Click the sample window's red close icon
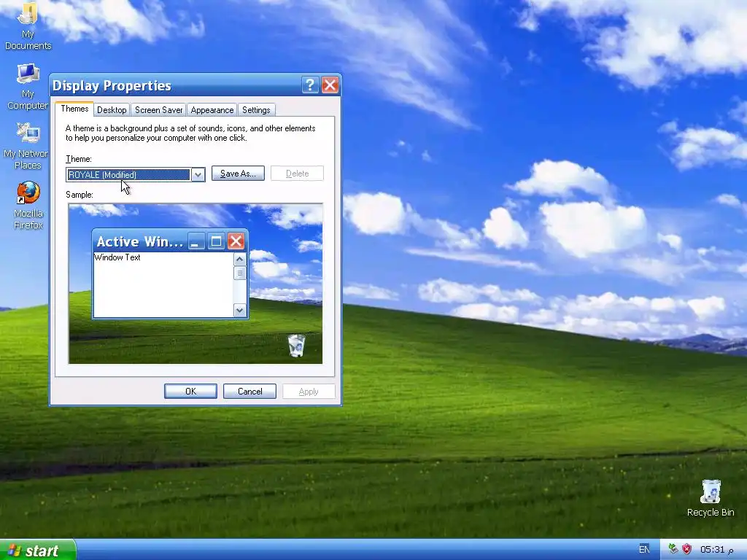Viewport: 747px width, 560px height. [x=236, y=241]
